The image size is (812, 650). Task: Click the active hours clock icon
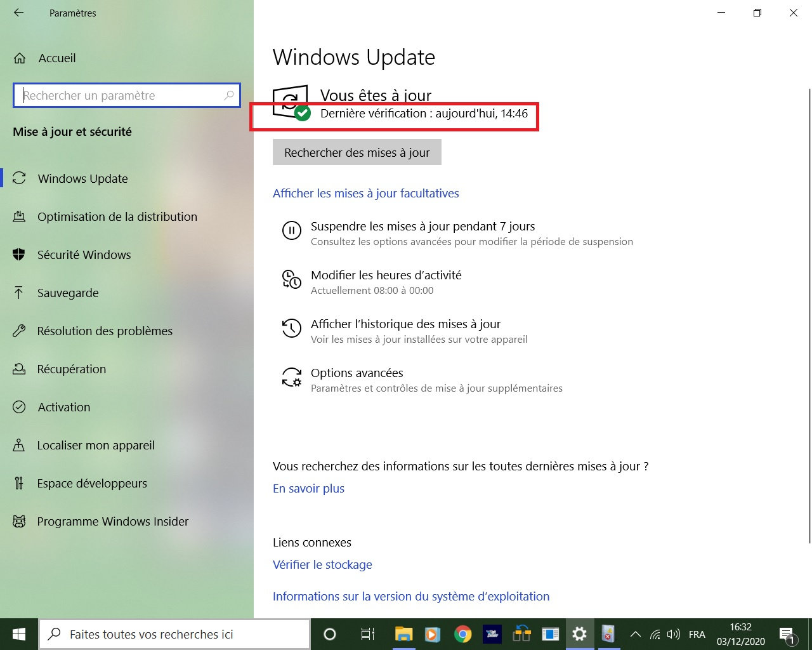click(x=291, y=279)
